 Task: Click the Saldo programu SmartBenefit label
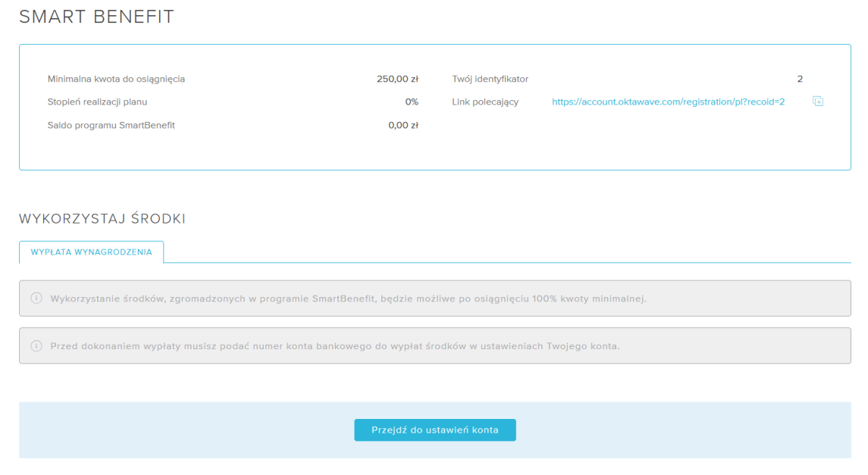(111, 126)
